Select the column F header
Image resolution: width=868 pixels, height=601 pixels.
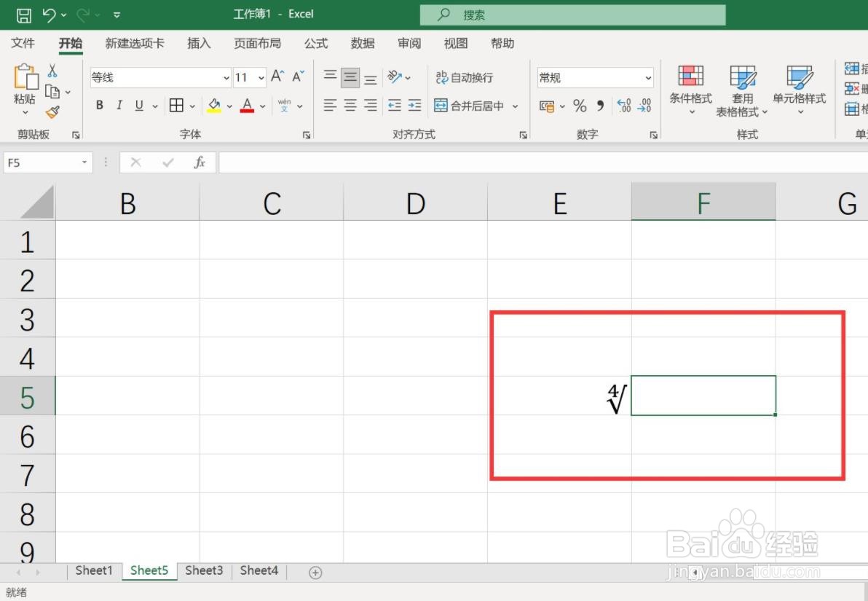click(703, 203)
